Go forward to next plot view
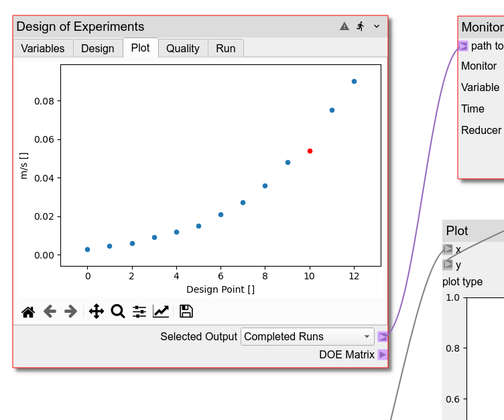Screen dimensions: 504x420 point(71,311)
